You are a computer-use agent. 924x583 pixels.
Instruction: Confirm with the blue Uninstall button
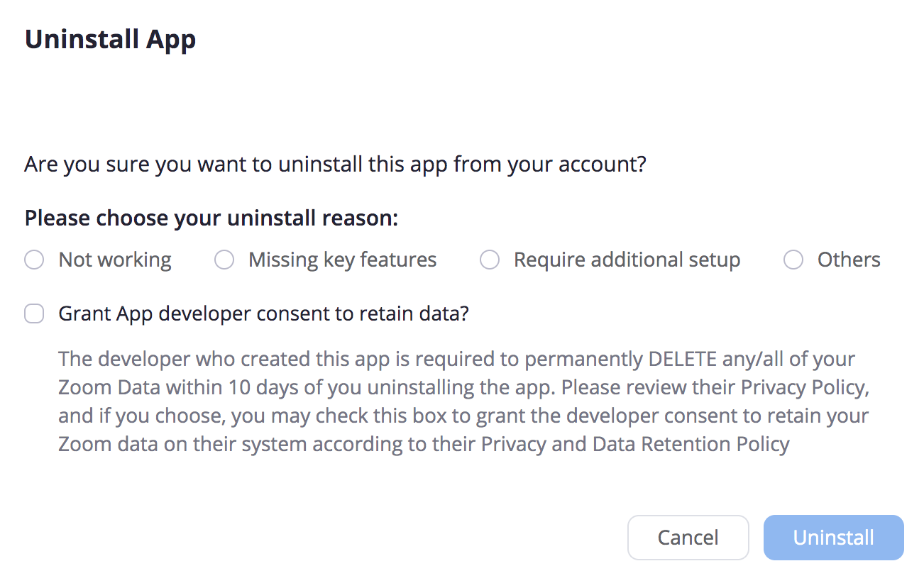coord(833,538)
